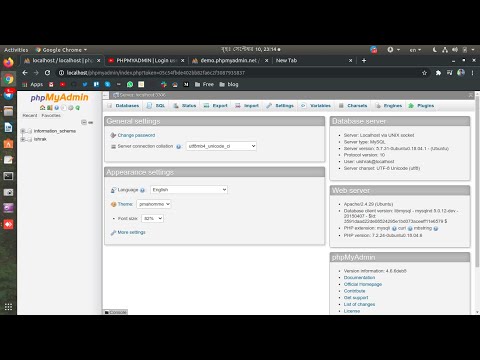Show applications grid in the dock
The width and height of the screenshot is (480, 360).
[x=8, y=307]
